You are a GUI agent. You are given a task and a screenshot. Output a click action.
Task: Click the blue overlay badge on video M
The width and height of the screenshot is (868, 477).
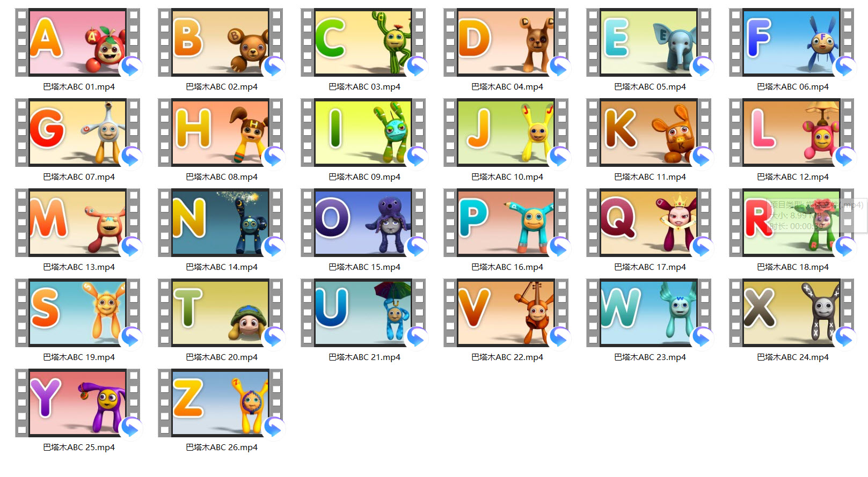point(132,248)
